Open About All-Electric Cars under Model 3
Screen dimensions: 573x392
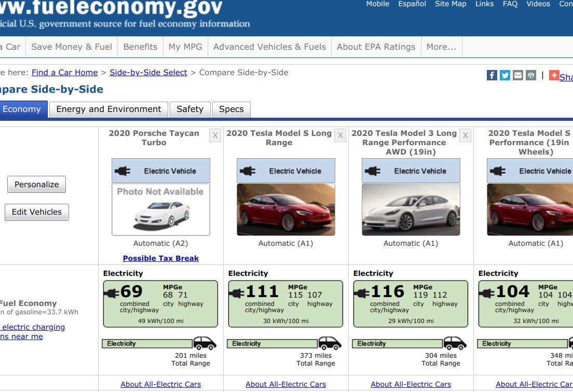pyautogui.click(x=411, y=384)
